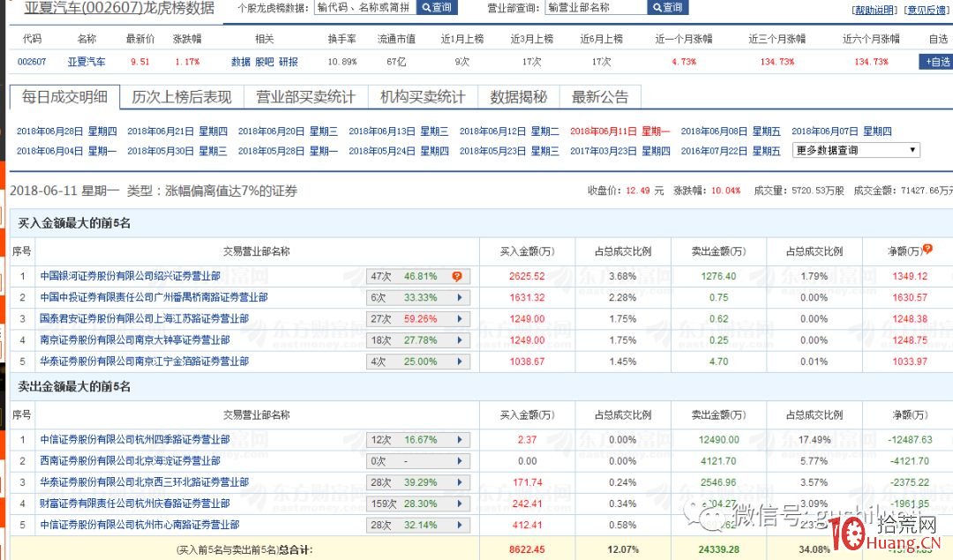Click net amount -12487.63 cell
953x560 pixels.
tap(910, 439)
